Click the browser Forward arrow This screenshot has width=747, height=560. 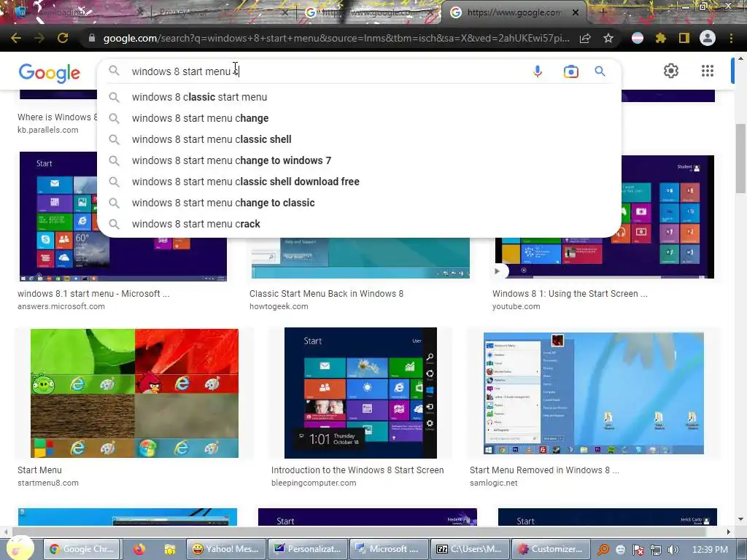(x=39, y=38)
